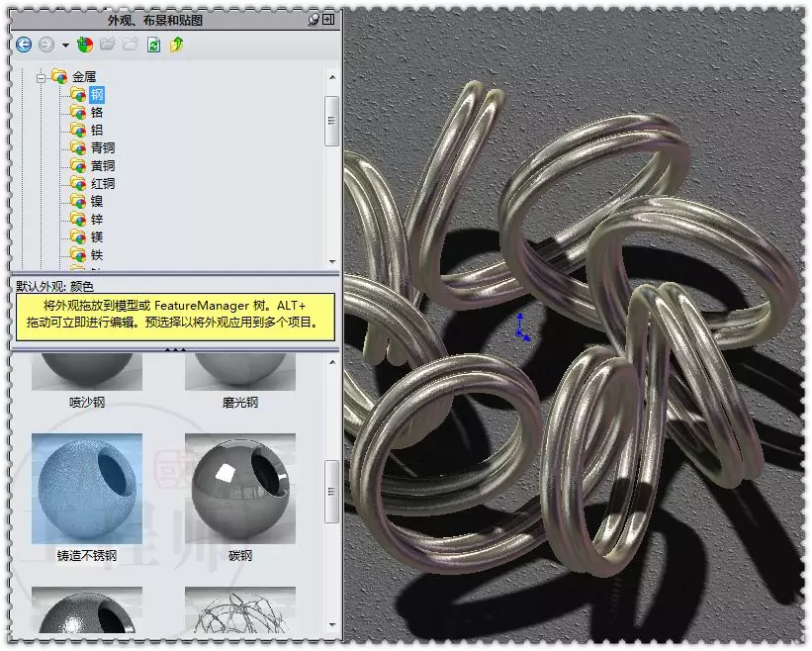Viewport: 812px width, 651px height.
Task: Click the grayed-out folder icon before Refresh
Action: click(130, 45)
